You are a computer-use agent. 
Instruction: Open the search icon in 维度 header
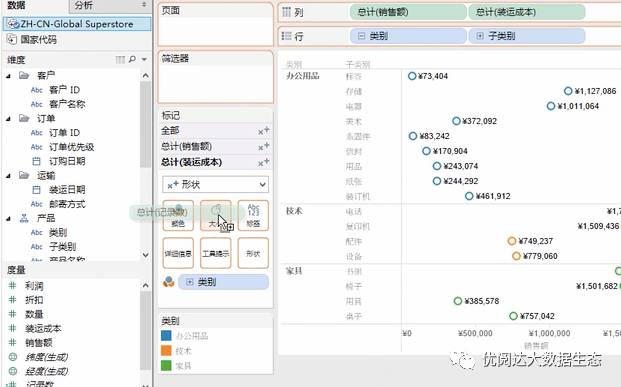pos(132,59)
